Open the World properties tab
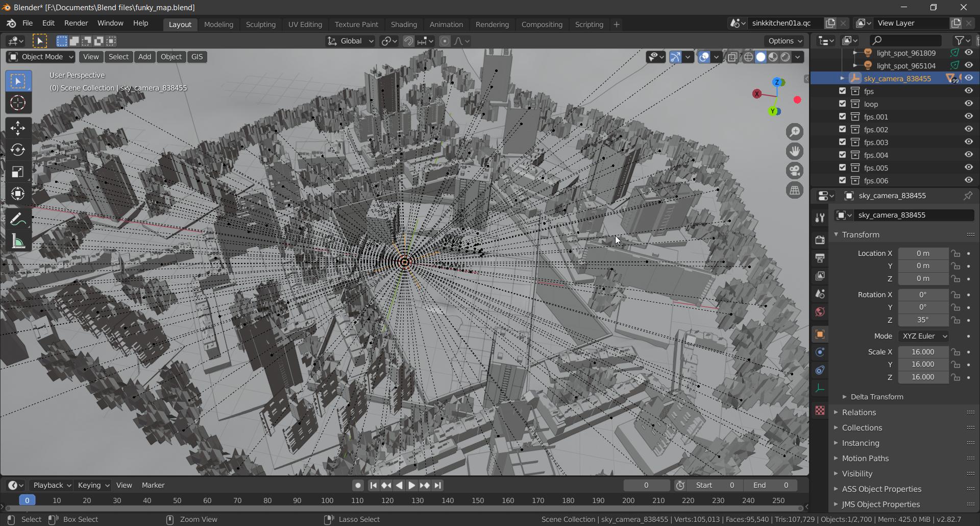The height and width of the screenshot is (526, 980). [820, 312]
